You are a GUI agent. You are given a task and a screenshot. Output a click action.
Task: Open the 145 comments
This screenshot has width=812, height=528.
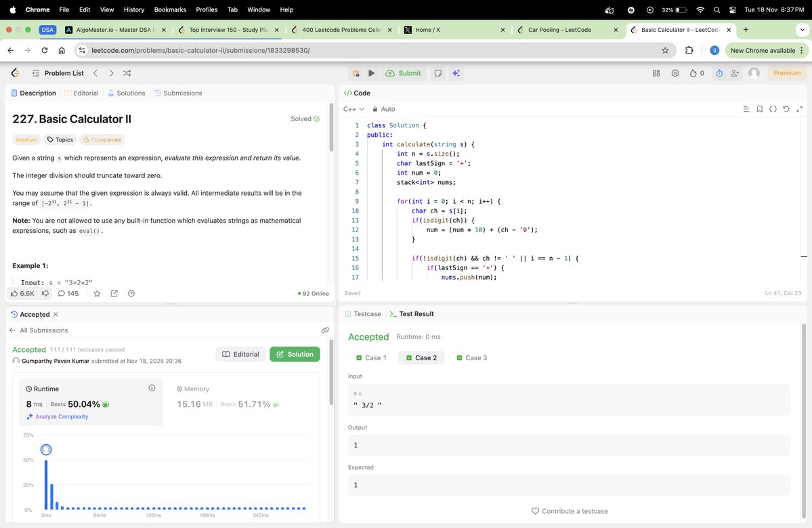click(68, 294)
